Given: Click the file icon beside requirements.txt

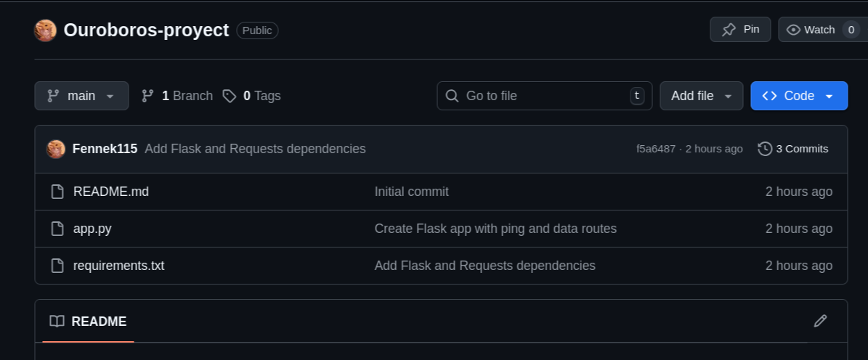Looking at the screenshot, I should (57, 266).
